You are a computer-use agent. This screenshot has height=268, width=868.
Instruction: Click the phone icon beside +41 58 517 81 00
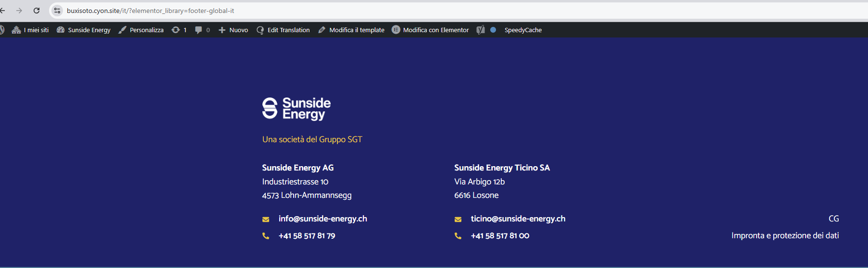tap(458, 236)
